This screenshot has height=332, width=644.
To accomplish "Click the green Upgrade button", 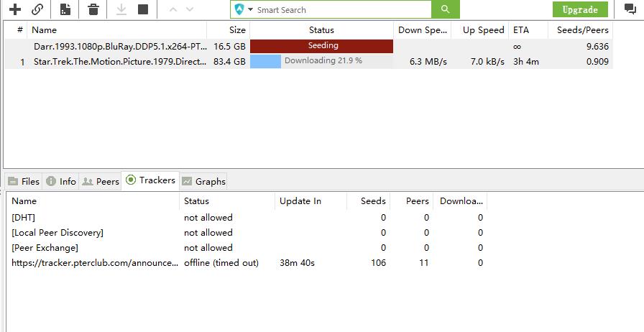I will (x=580, y=9).
